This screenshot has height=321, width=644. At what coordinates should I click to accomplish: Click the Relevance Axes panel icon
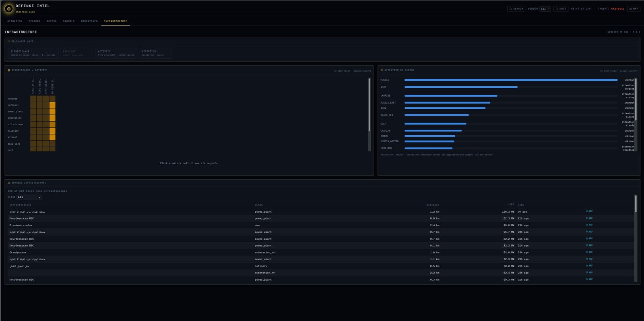click(9, 41)
